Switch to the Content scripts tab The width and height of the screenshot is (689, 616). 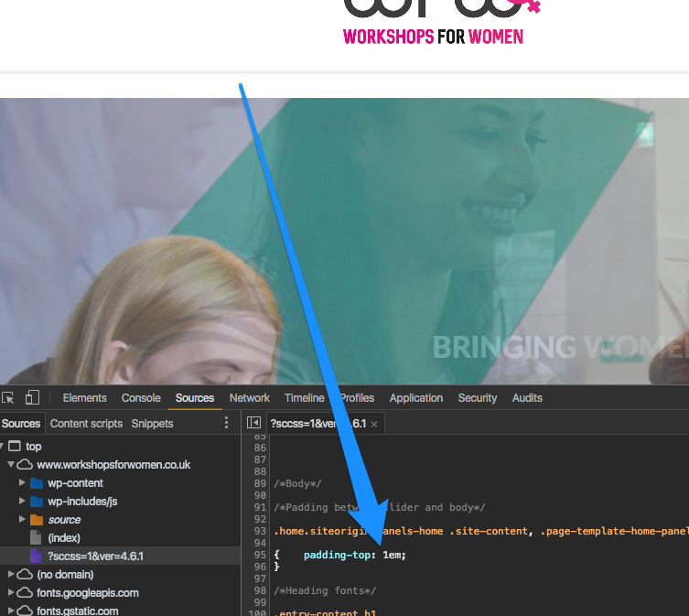click(x=86, y=424)
